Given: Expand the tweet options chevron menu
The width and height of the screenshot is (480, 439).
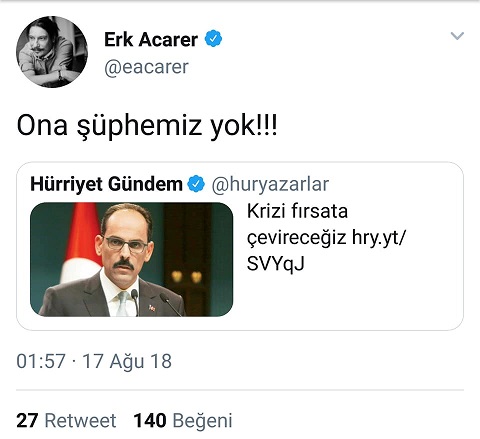Looking at the screenshot, I should coord(457,36).
